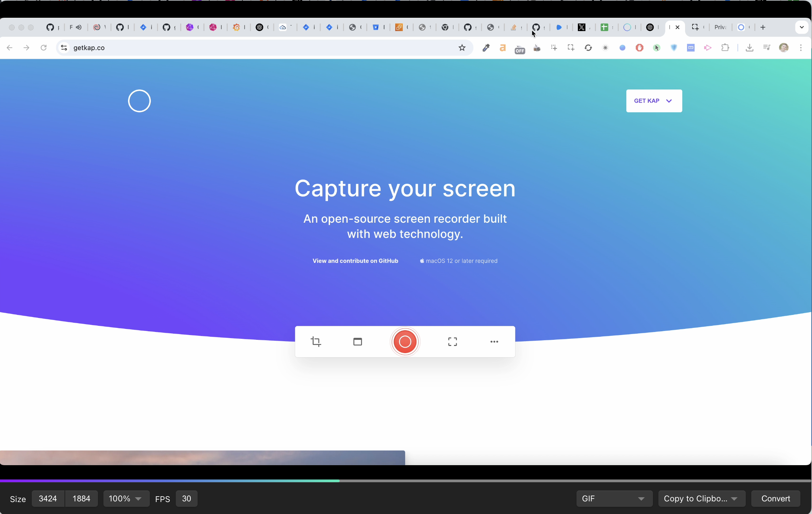Click the height field showing 1884
This screenshot has width=812, height=514.
82,499
